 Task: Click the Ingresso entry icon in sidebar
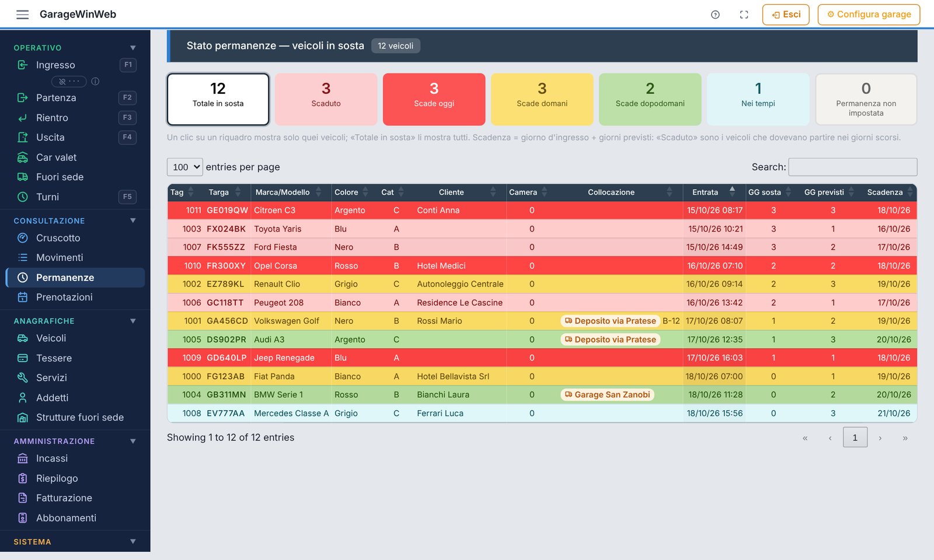(x=23, y=65)
